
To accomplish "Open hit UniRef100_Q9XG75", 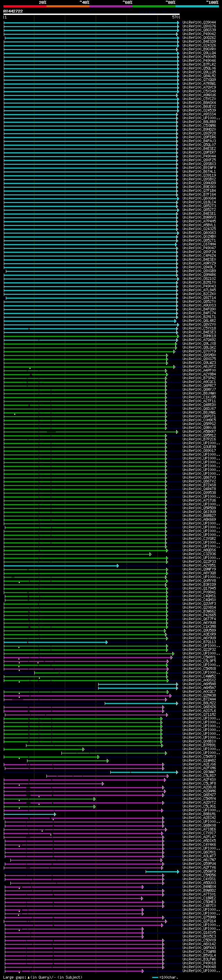I will [x=199, y=359].
